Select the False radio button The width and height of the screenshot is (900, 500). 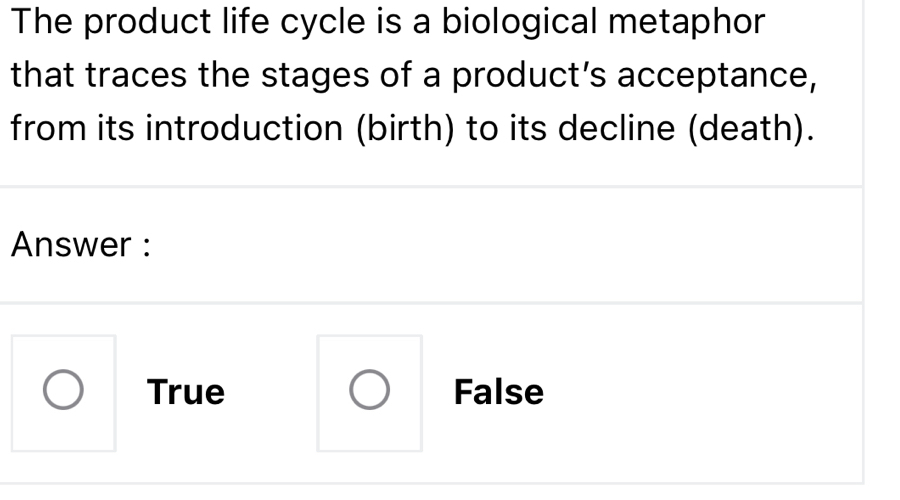click(x=369, y=393)
